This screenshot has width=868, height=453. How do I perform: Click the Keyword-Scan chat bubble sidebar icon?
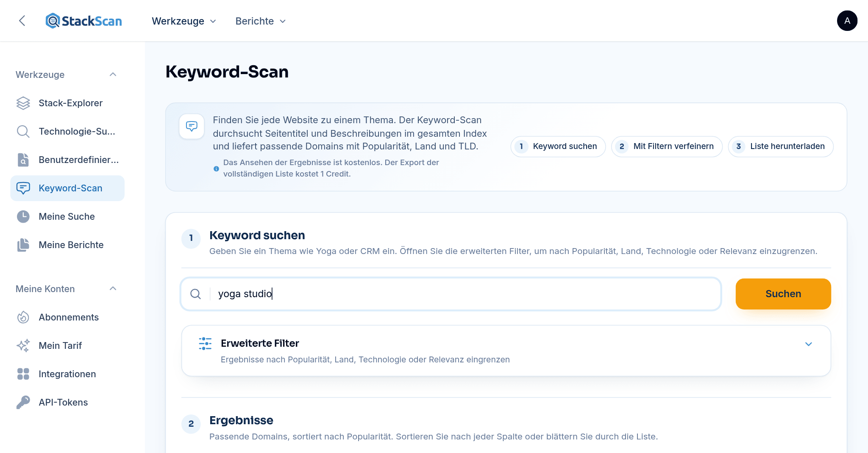click(23, 188)
